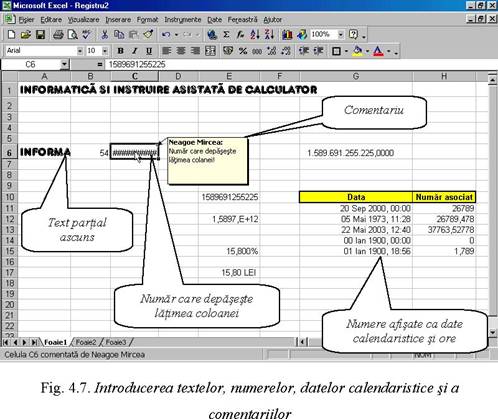498x419 pixels.
Task: Apply red font color button
Action: tap(378, 51)
